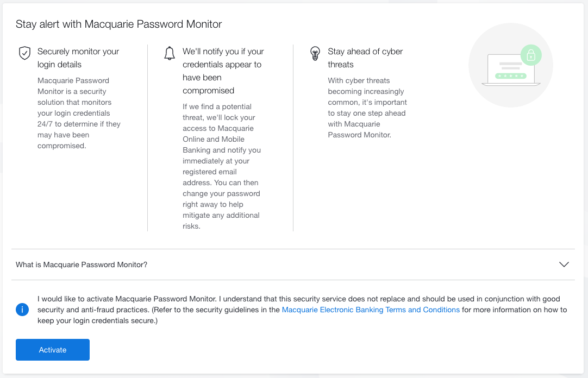Click the shield checkmark icon

[x=25, y=53]
